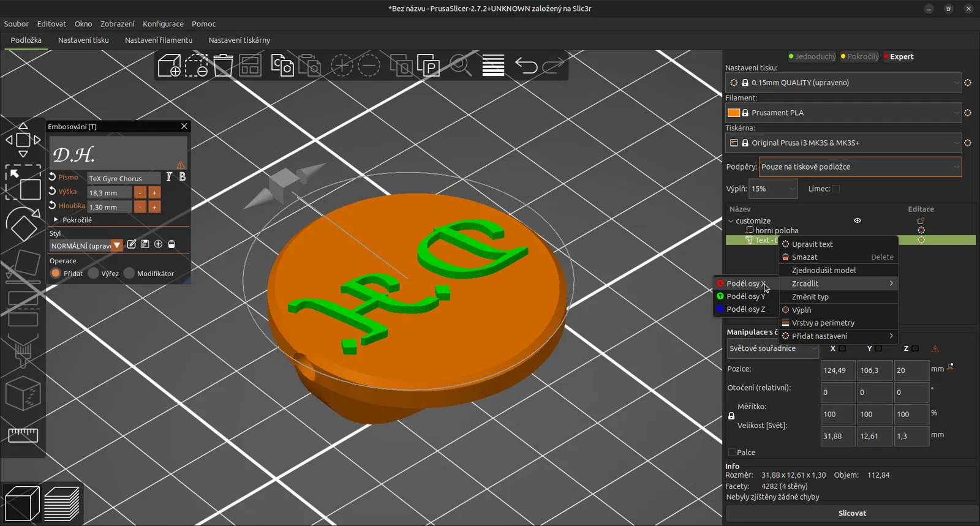Increase Hloubka with the plus button
This screenshot has width=980, height=526.
click(x=154, y=207)
